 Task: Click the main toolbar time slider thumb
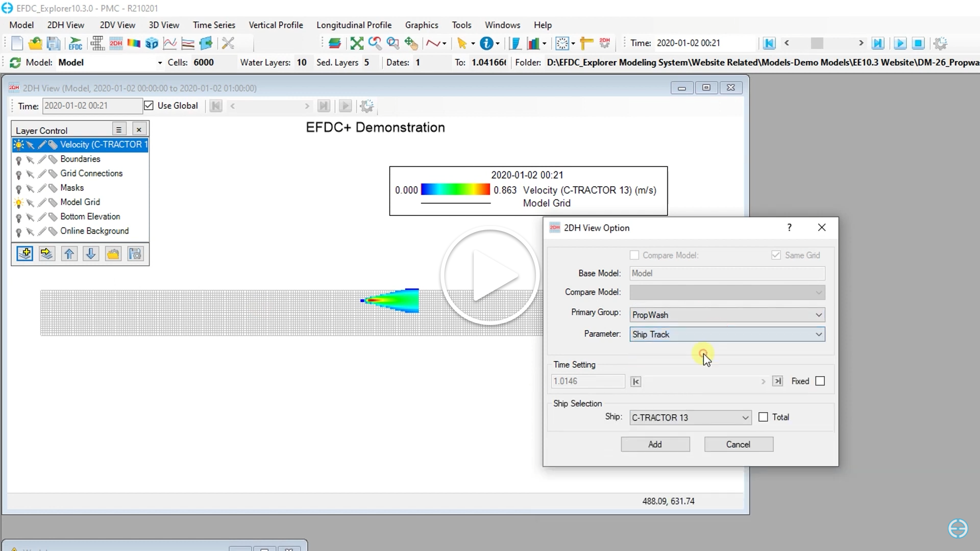[x=817, y=43]
